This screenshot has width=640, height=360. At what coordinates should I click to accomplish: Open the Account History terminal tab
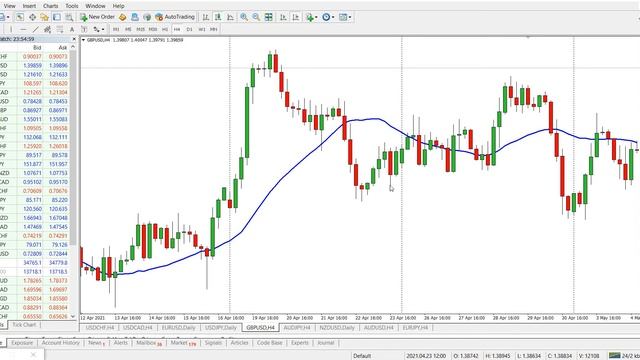(60, 343)
